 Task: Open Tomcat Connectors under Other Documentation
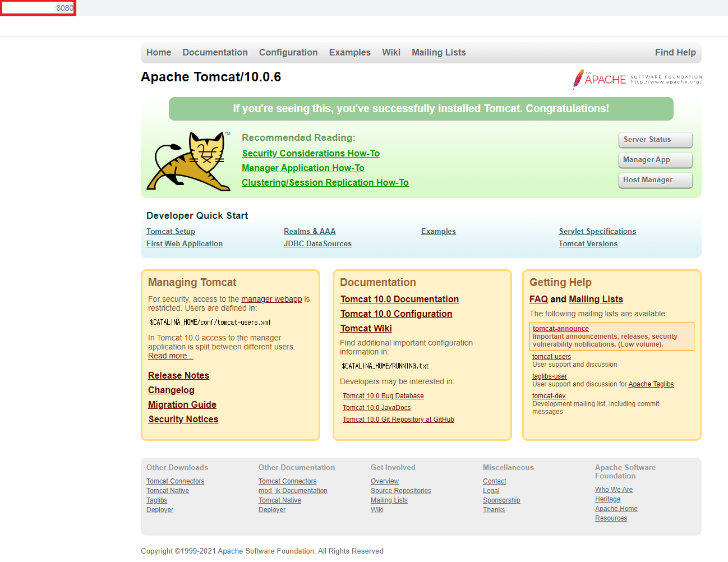pos(287,481)
